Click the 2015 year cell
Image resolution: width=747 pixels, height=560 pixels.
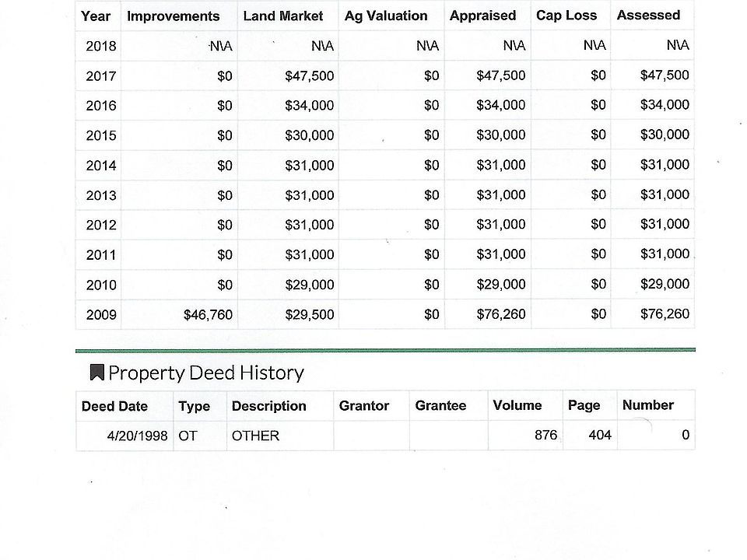click(101, 135)
